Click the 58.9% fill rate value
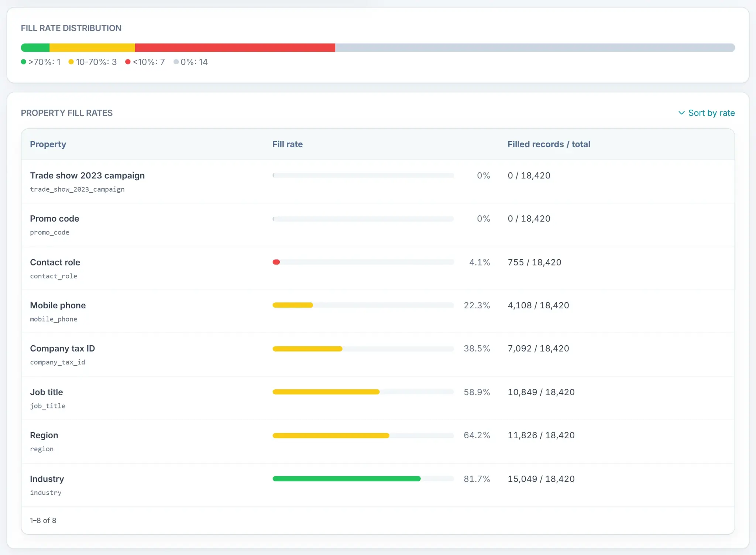This screenshot has width=756, height=555. tap(477, 392)
